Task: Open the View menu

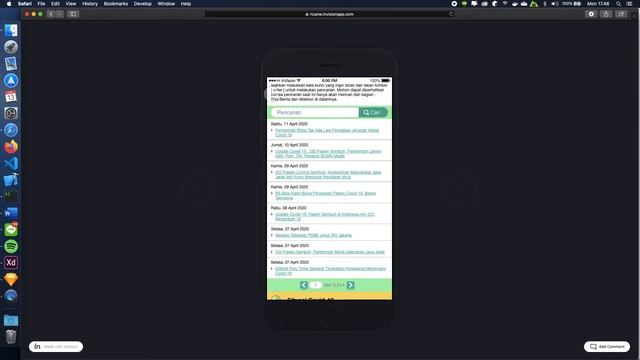Action: tap(71, 4)
